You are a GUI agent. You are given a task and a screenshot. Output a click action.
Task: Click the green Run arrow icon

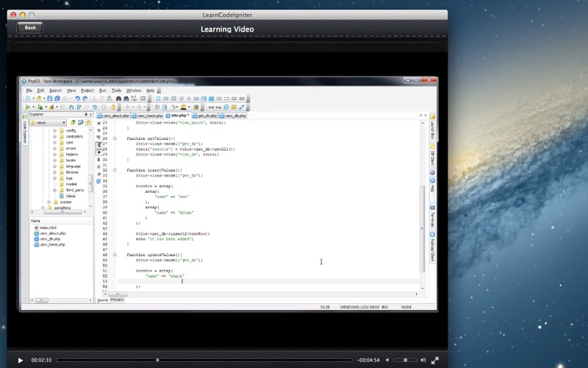pyautogui.click(x=27, y=107)
